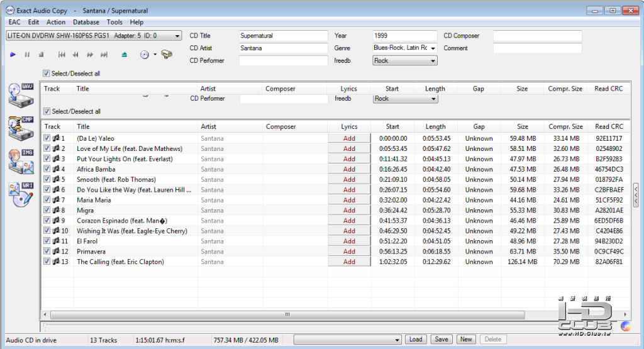
Task: Toggle the lower Select/Deselect all checkbox
Action: pos(47,111)
